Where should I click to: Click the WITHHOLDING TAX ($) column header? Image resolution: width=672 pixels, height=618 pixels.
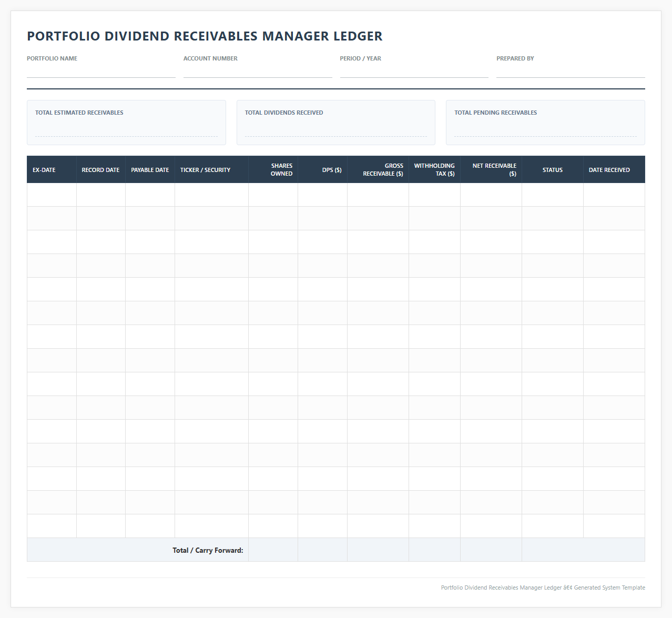(x=434, y=169)
